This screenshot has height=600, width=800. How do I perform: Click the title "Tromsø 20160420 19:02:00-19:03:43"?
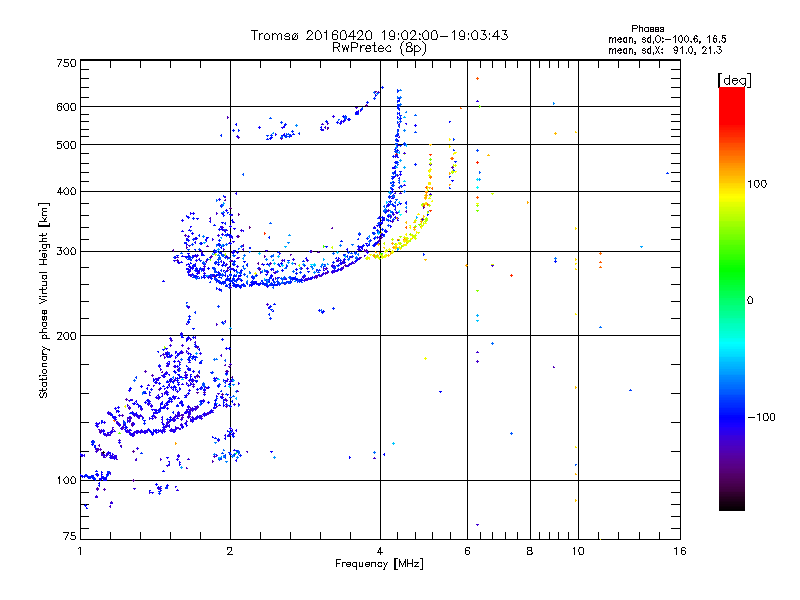pyautogui.click(x=379, y=35)
